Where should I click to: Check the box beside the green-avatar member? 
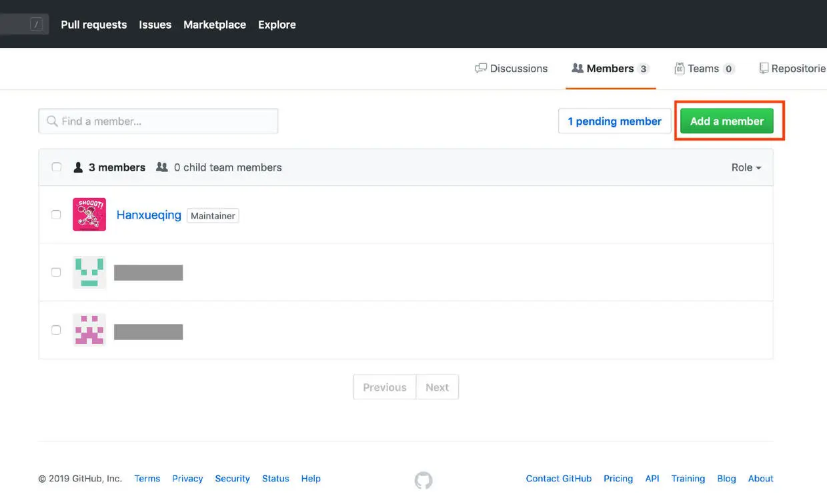coord(57,272)
